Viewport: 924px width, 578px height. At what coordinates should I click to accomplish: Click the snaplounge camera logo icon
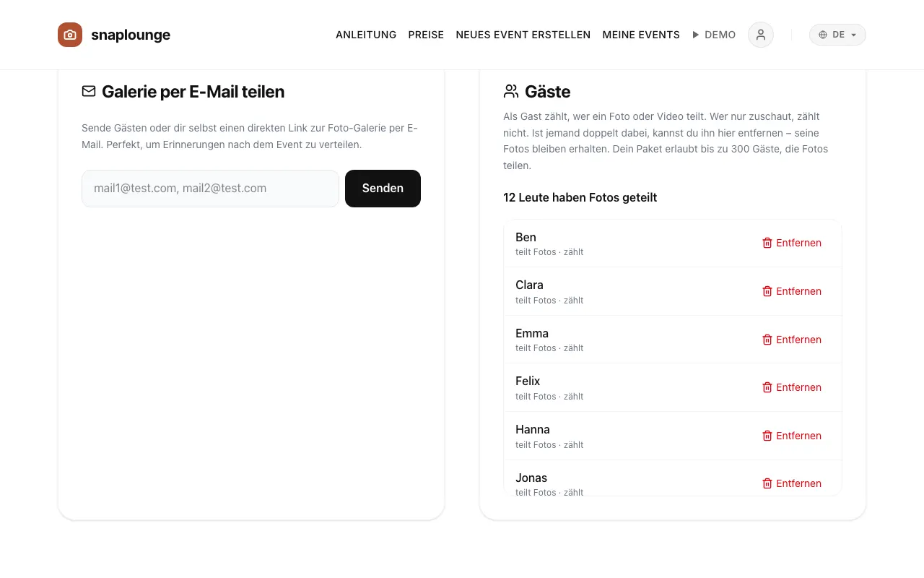point(70,35)
